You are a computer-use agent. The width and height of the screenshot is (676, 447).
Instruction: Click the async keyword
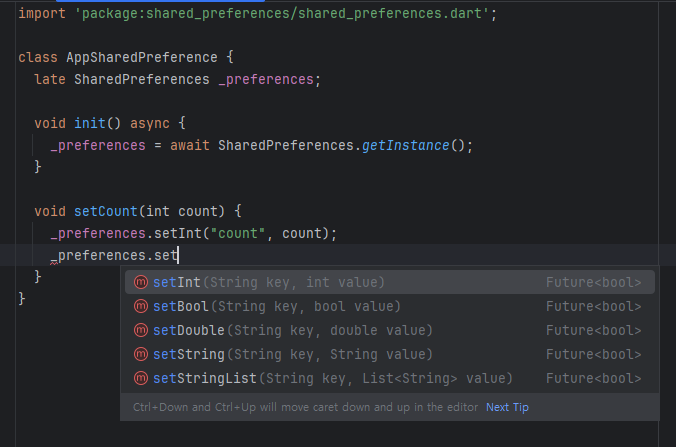(x=150, y=123)
